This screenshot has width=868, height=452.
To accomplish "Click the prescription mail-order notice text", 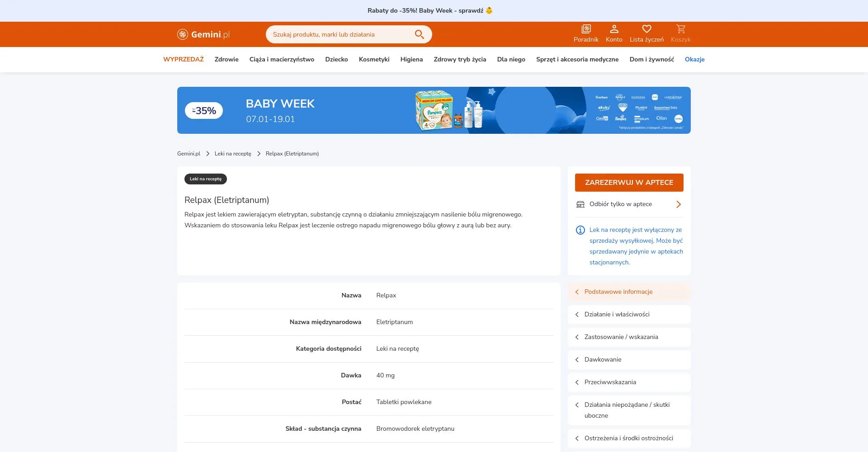I will (636, 246).
